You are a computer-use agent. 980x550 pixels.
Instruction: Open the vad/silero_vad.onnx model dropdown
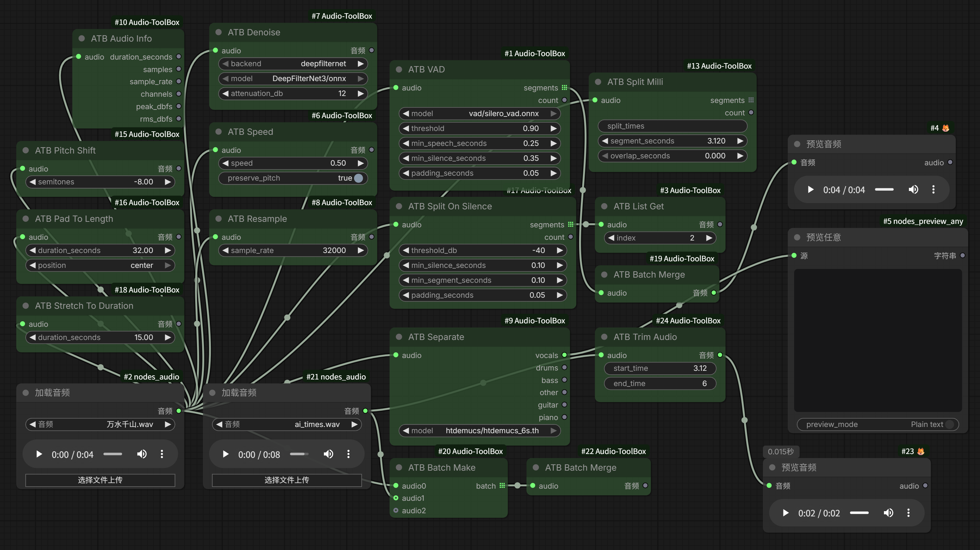click(479, 113)
